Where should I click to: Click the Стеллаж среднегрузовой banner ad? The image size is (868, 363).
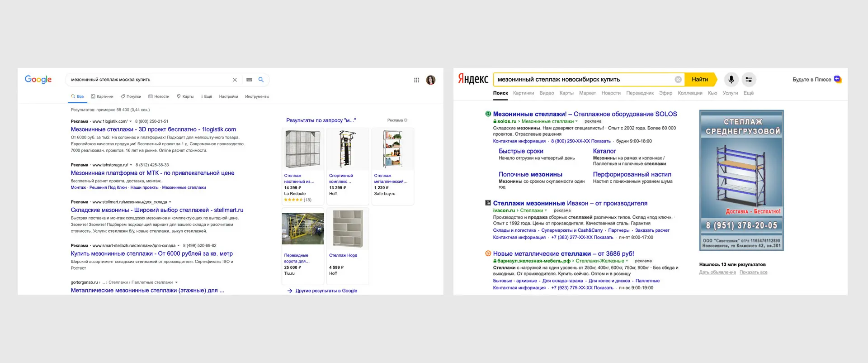tap(741, 180)
